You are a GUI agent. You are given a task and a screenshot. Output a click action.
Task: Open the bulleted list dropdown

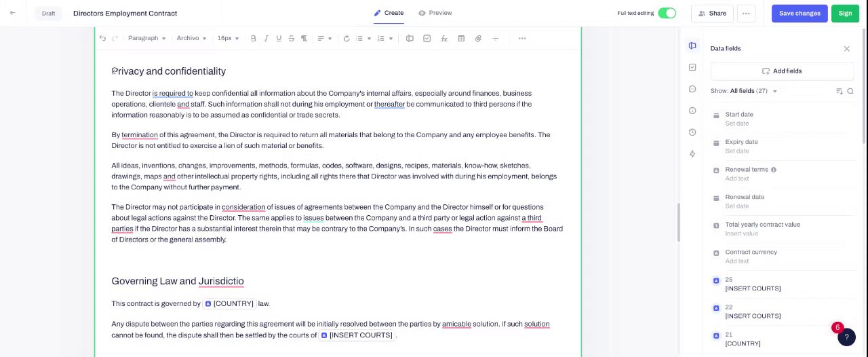click(x=364, y=39)
